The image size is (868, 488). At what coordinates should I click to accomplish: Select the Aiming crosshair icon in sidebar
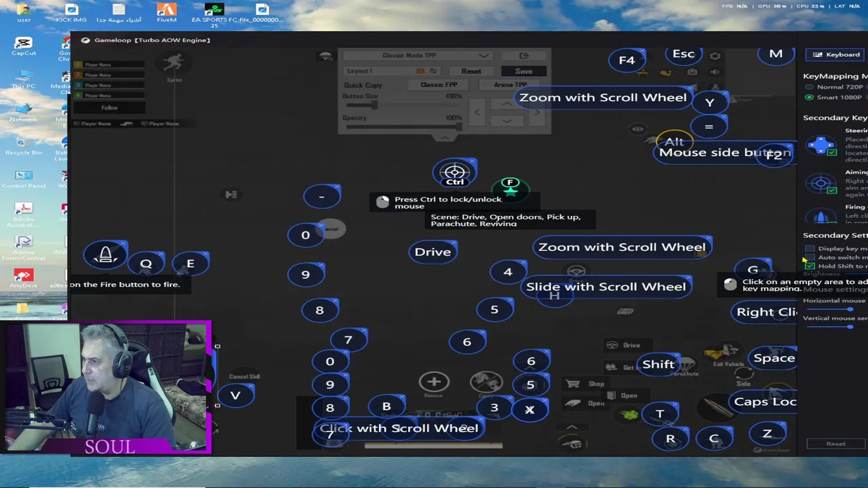[821, 183]
